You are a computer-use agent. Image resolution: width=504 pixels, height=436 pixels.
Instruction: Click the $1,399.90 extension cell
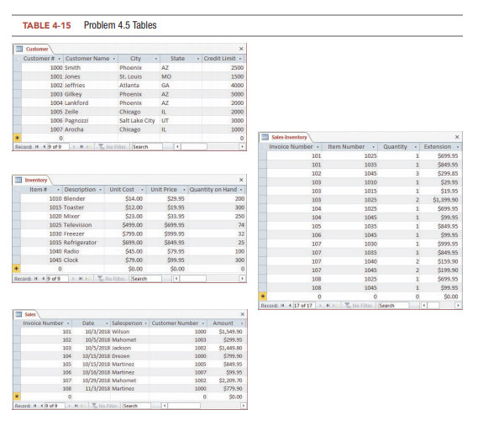pyautogui.click(x=440, y=200)
